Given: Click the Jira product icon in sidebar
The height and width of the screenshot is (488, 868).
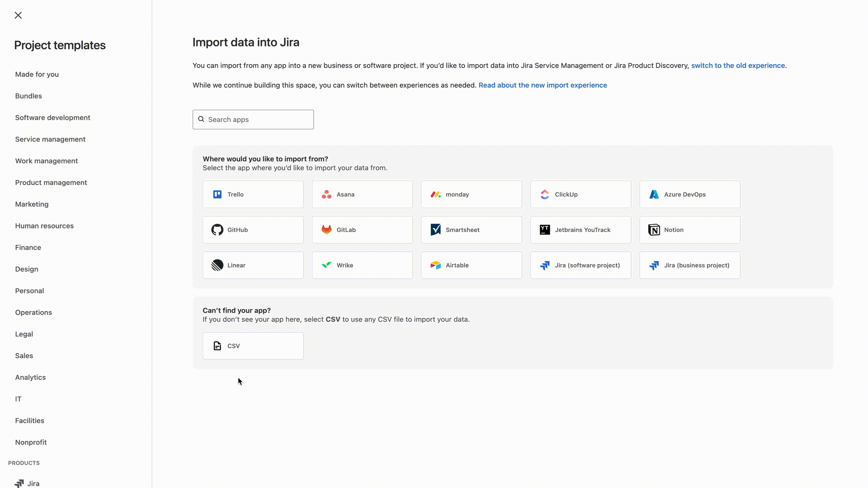Looking at the screenshot, I should click(19, 483).
